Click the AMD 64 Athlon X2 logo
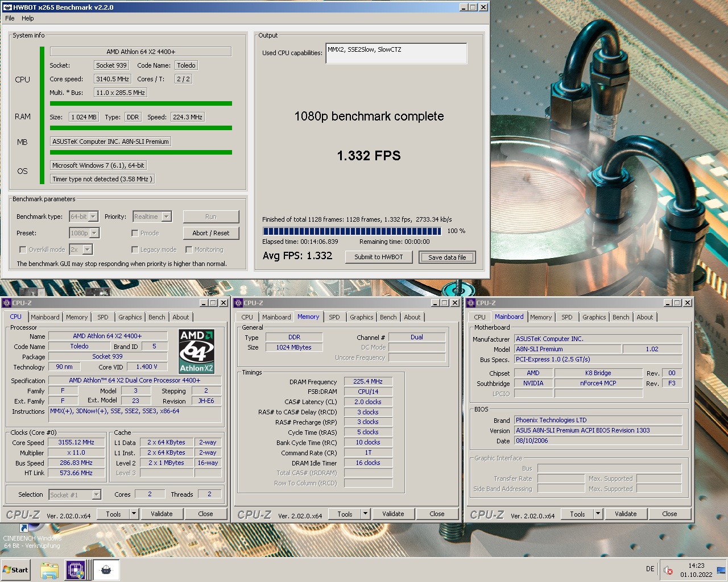This screenshot has height=582, width=728. coord(196,351)
